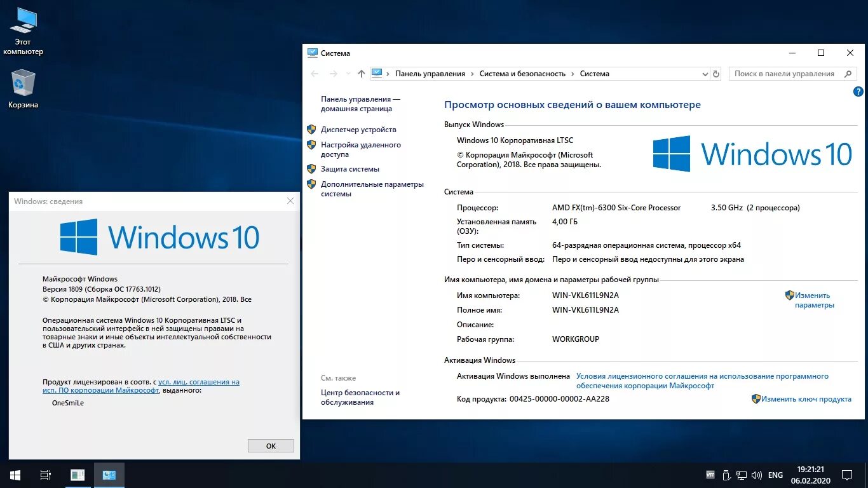The image size is (868, 488).
Task: Expand chevron before Панель управления breadcrumb
Action: click(388, 74)
